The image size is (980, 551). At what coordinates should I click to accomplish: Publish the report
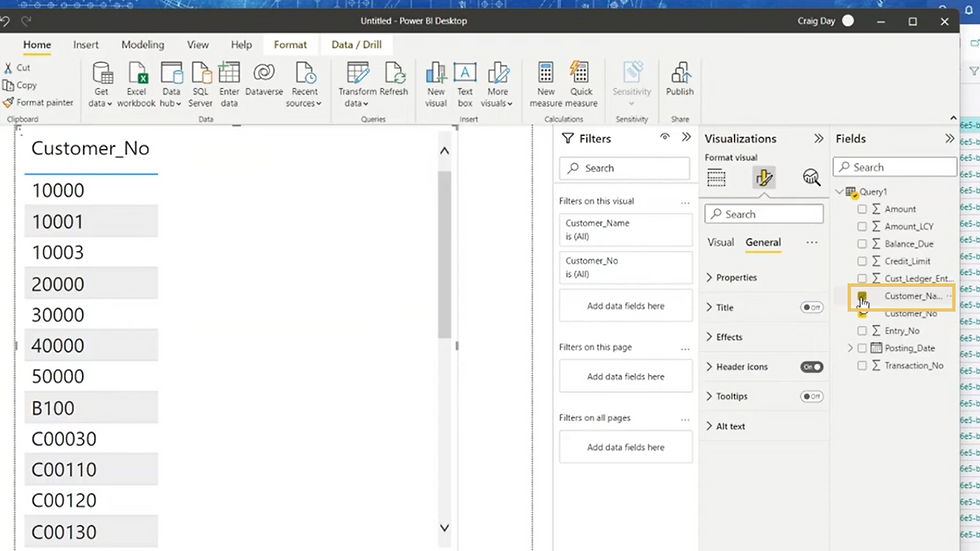point(679,79)
